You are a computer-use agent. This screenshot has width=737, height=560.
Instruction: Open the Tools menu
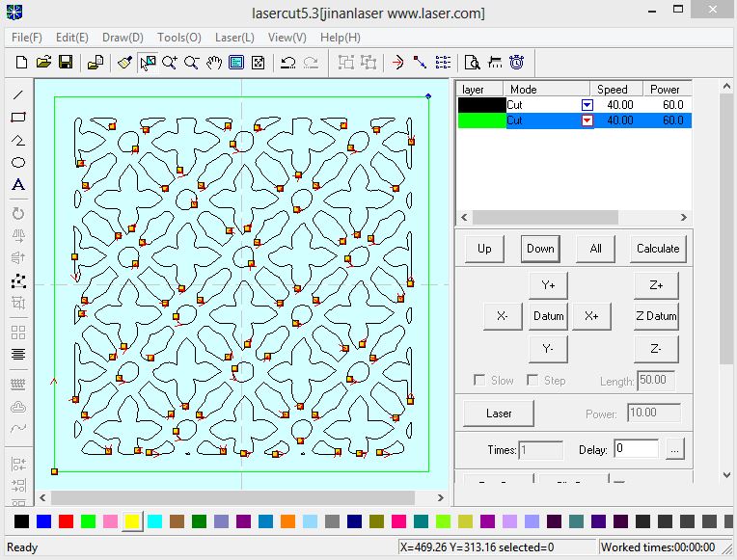coord(179,38)
